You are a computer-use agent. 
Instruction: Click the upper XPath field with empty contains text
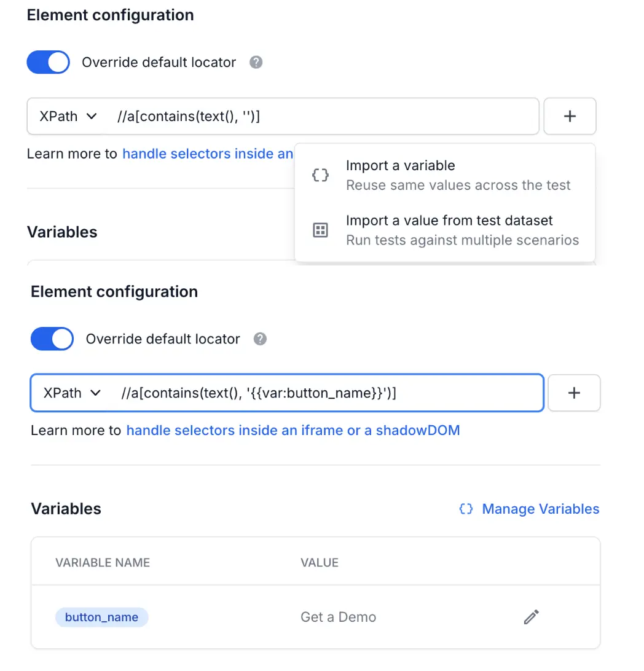(x=320, y=116)
